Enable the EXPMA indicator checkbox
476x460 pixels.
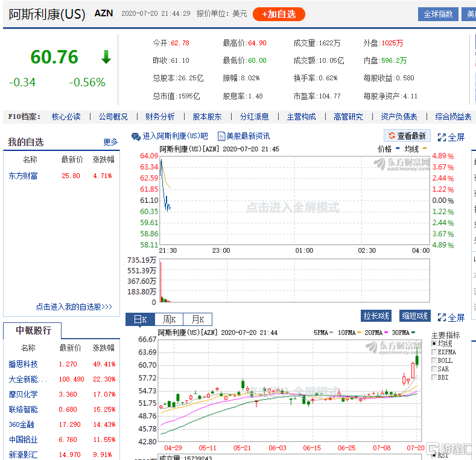434,352
